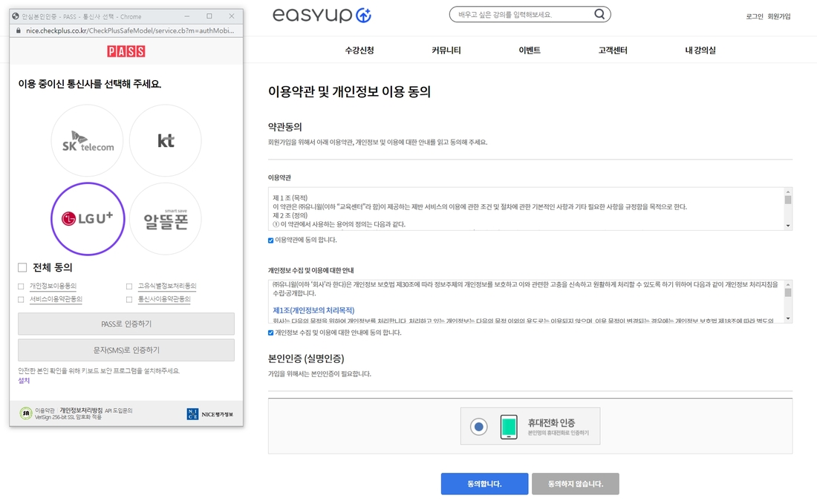Screen dimensions: 817x504
Task: Click 문자(SMS)로 인증하기 button
Action: point(126,350)
